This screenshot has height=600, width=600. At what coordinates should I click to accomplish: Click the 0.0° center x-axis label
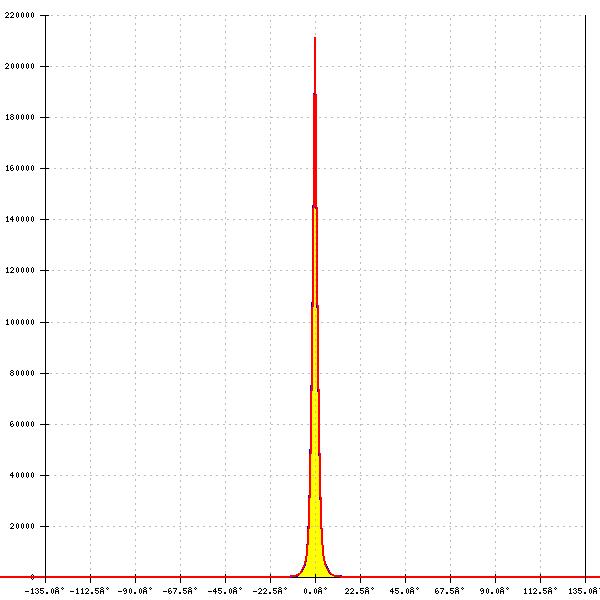pos(315,591)
